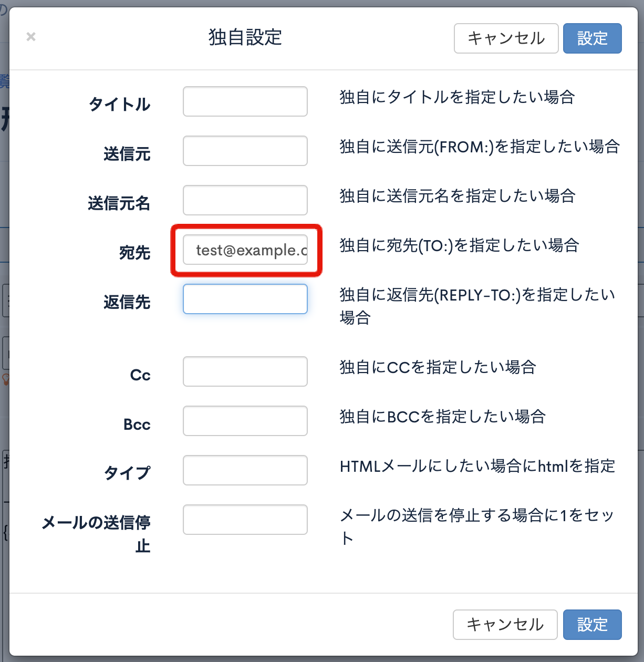
Task: Click the top 設定 button
Action: (593, 38)
